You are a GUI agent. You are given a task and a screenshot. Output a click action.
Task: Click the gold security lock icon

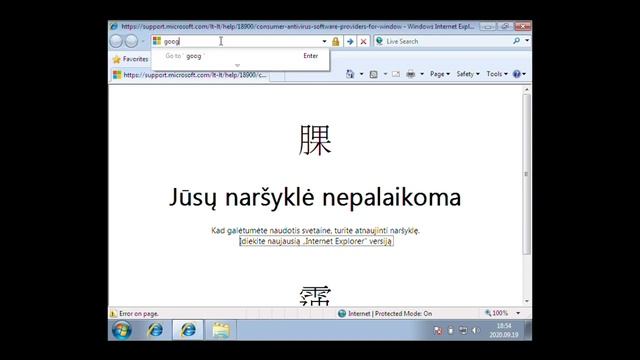click(336, 41)
